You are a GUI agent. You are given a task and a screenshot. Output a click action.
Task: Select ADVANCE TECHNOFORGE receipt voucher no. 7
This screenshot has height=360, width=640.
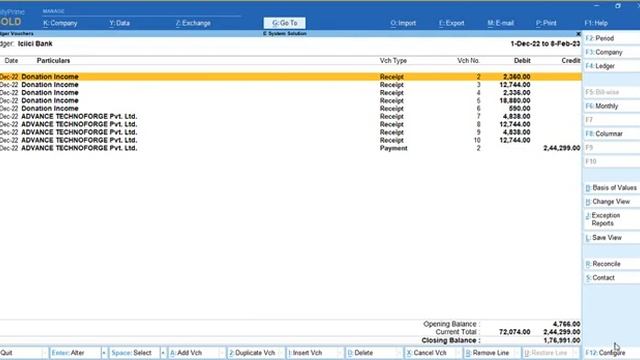291,116
